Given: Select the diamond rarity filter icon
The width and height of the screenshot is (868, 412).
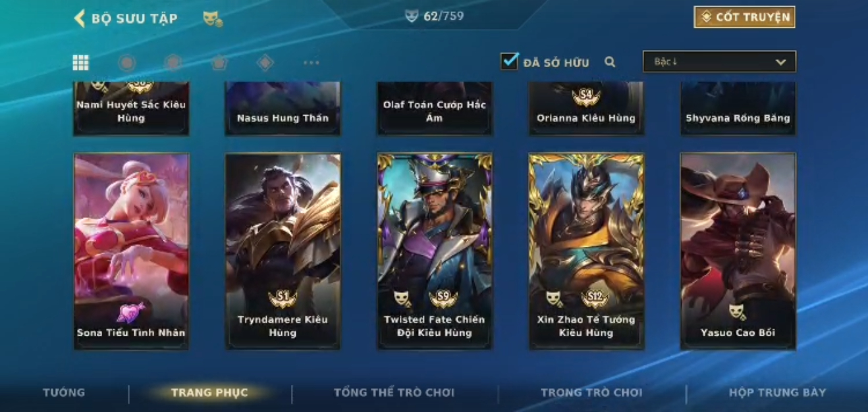Looking at the screenshot, I should 265,63.
